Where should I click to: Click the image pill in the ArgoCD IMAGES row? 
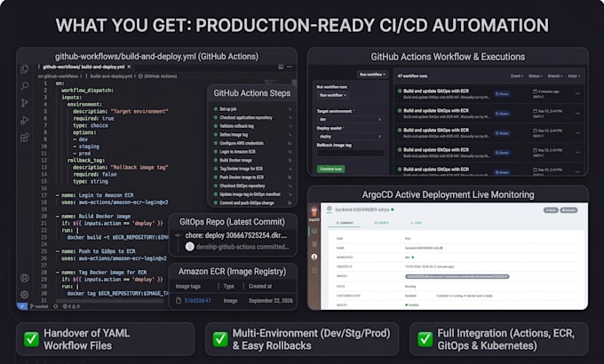point(457,277)
